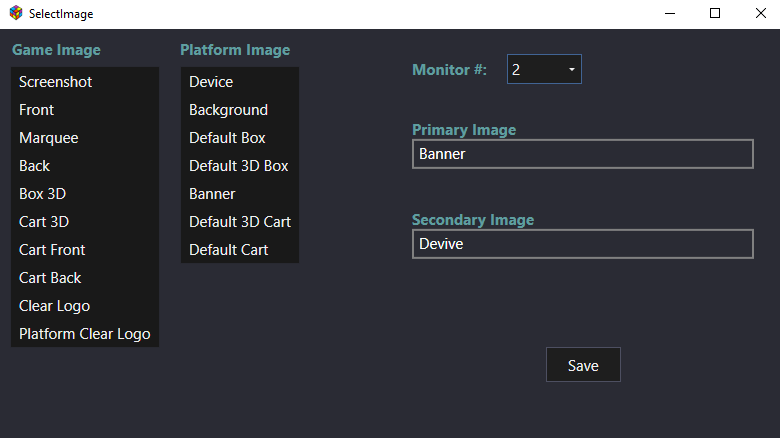Save the image selection settings
Image resolution: width=780 pixels, height=438 pixels.
pos(583,365)
